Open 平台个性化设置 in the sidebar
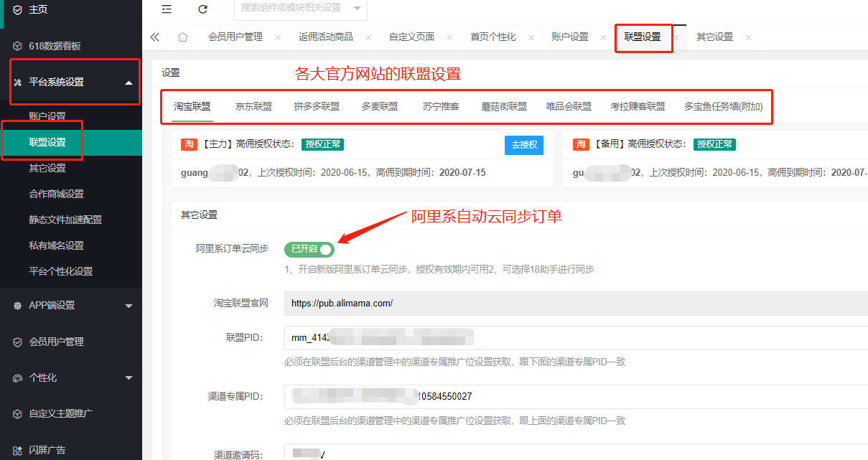 (61, 271)
